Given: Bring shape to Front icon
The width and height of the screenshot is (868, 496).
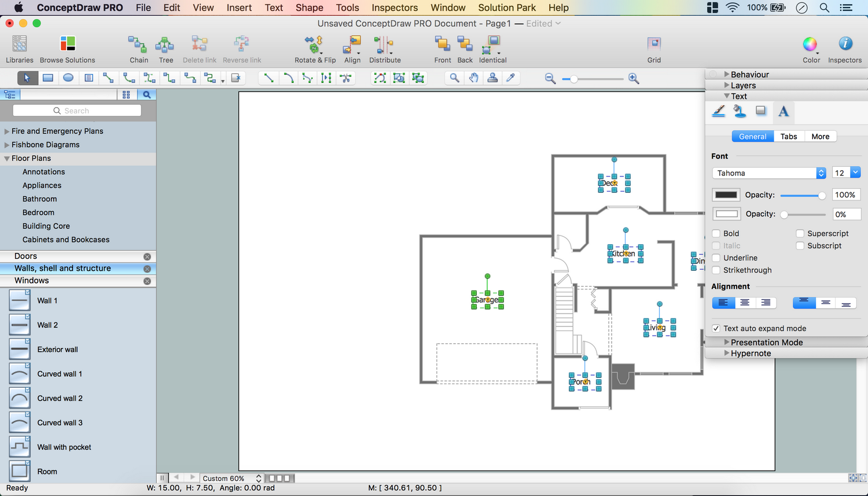Looking at the screenshot, I should [x=442, y=45].
